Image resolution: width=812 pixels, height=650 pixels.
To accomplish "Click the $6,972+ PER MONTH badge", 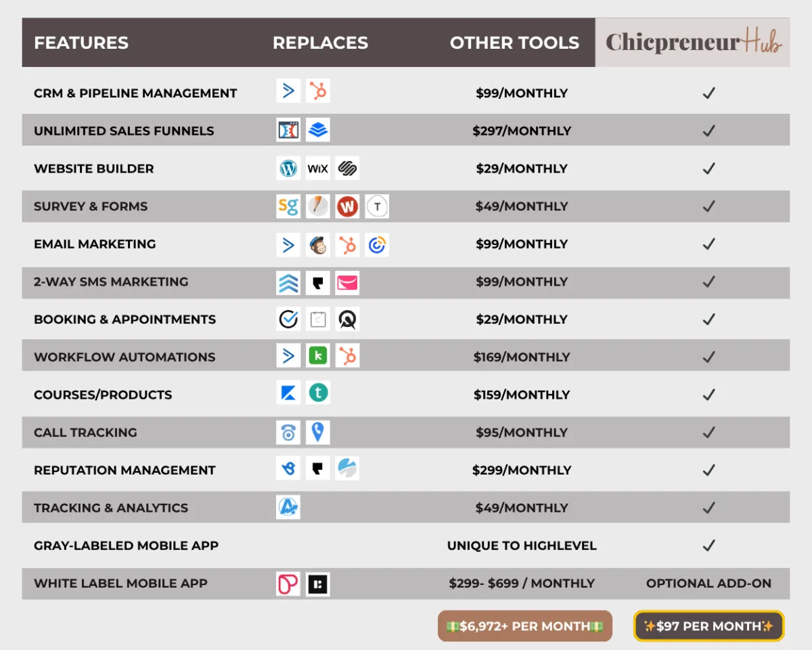I will click(525, 626).
